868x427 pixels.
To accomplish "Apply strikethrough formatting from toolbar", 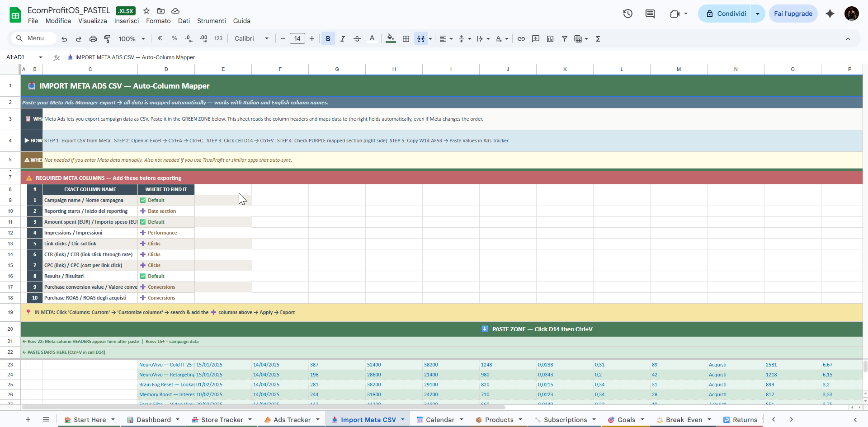I will click(357, 39).
